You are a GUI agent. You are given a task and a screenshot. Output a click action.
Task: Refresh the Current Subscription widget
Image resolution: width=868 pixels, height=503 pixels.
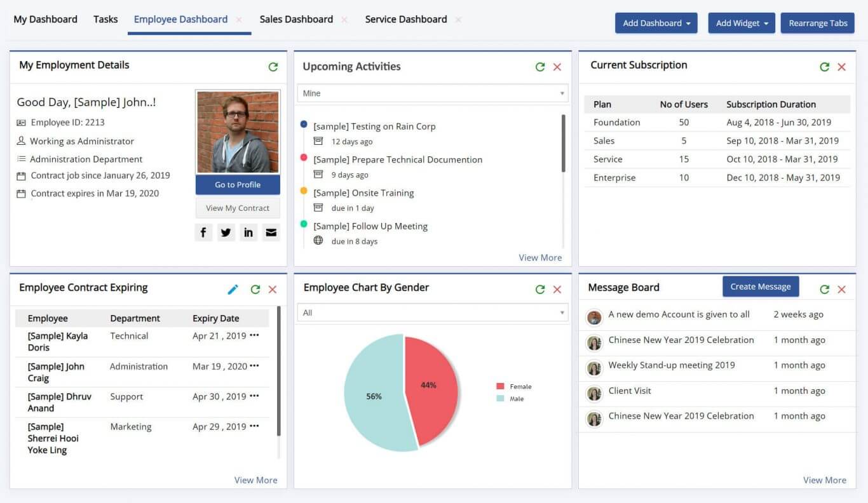824,67
